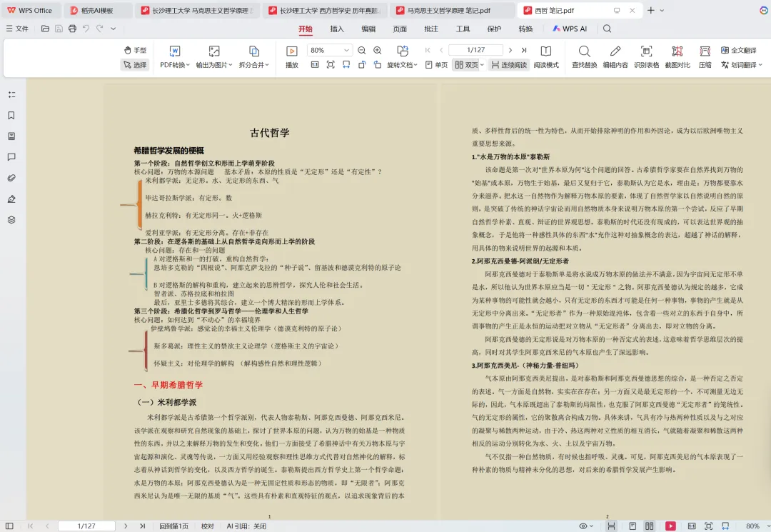Viewport: 771px width, 532px height.
Task: Expand the 旋转文档 dropdown
Action: coord(415,65)
